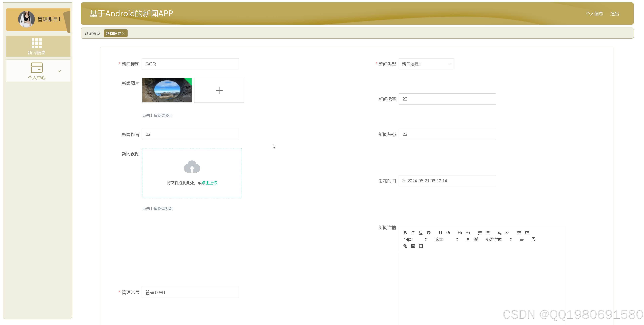This screenshot has width=644, height=325.
Task: Focus the 新闻标题 input field
Action: (x=191, y=64)
